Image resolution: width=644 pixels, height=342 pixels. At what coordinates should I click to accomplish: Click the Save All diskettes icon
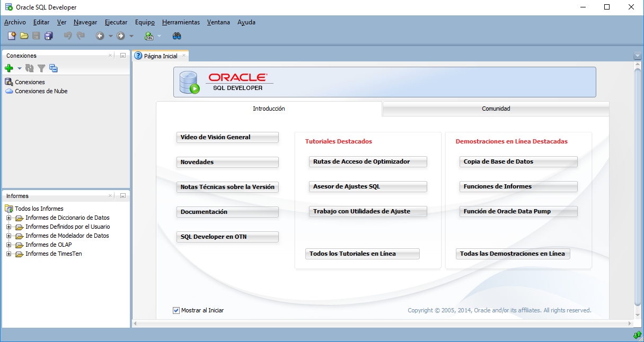[48, 35]
